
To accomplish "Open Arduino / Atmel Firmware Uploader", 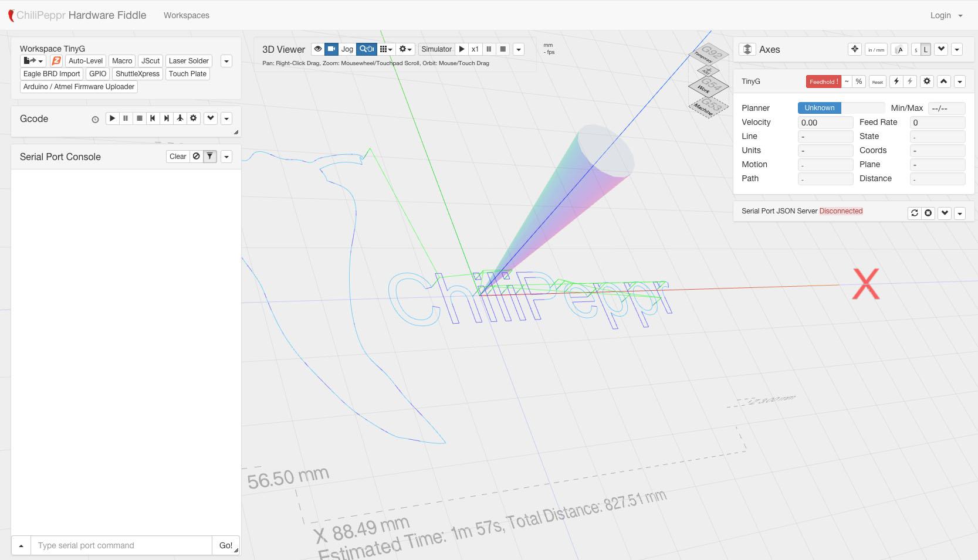I will (x=79, y=87).
